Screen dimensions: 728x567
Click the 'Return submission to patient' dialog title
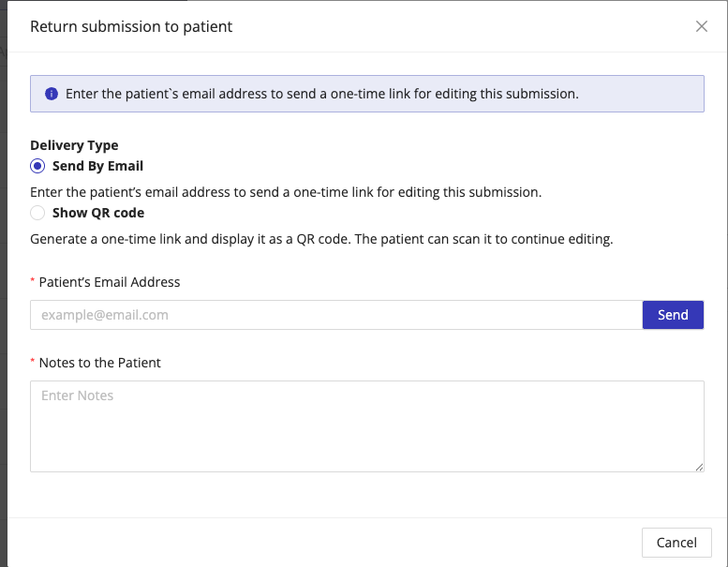131,26
